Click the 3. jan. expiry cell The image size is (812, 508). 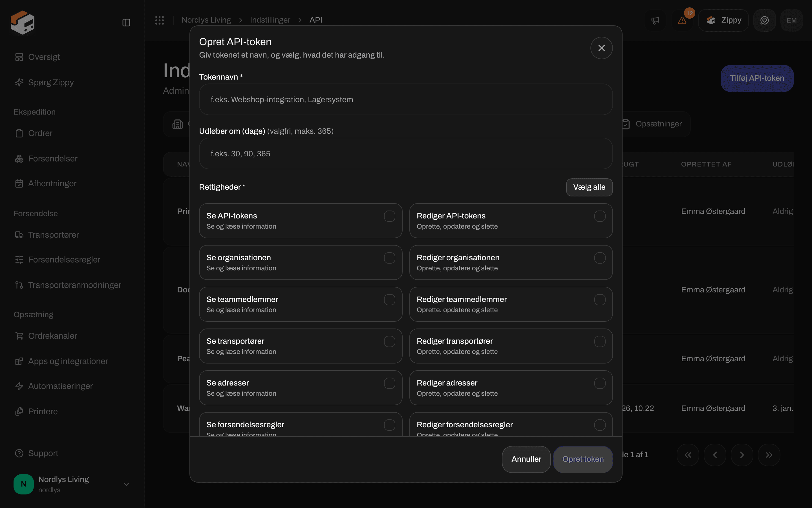click(x=782, y=409)
